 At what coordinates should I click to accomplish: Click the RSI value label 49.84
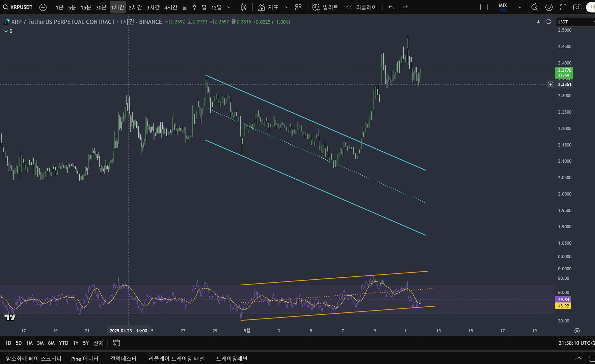[x=563, y=299]
